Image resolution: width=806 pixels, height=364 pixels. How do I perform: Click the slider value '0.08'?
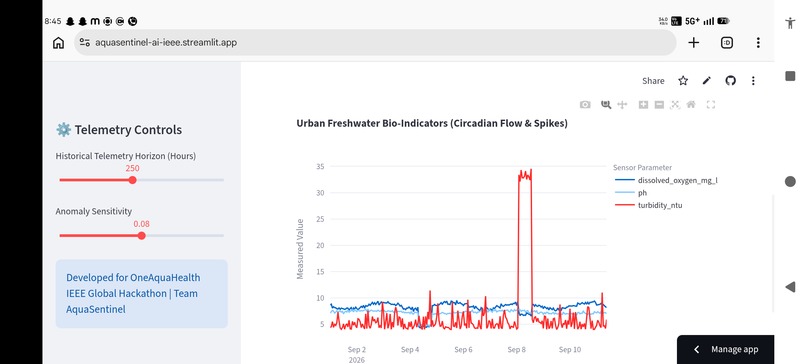coord(142,224)
